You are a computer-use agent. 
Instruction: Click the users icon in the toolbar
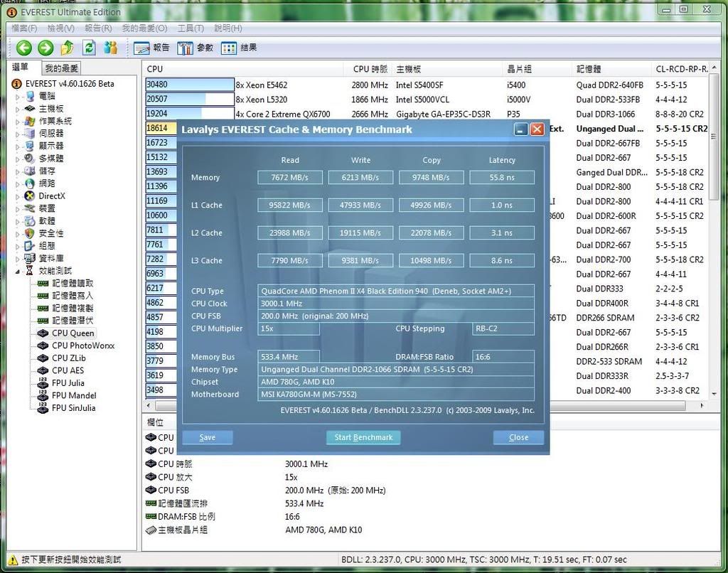110,48
